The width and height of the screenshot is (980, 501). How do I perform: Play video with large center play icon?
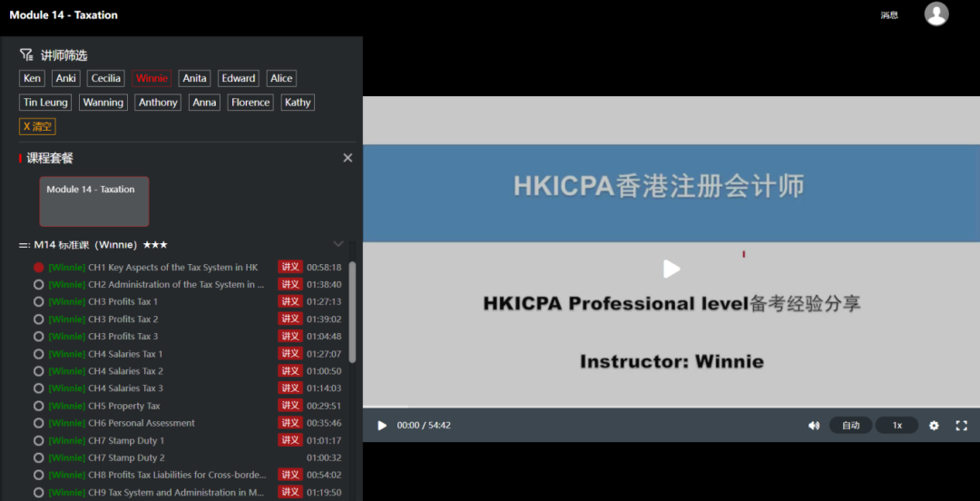[x=671, y=269]
